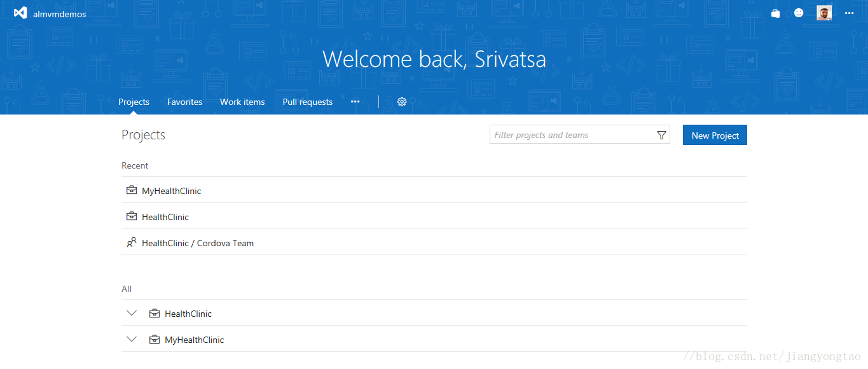Expand the MyHealthClinic project chevron under All
Image resolution: width=868 pixels, height=369 pixels.
[x=132, y=339]
